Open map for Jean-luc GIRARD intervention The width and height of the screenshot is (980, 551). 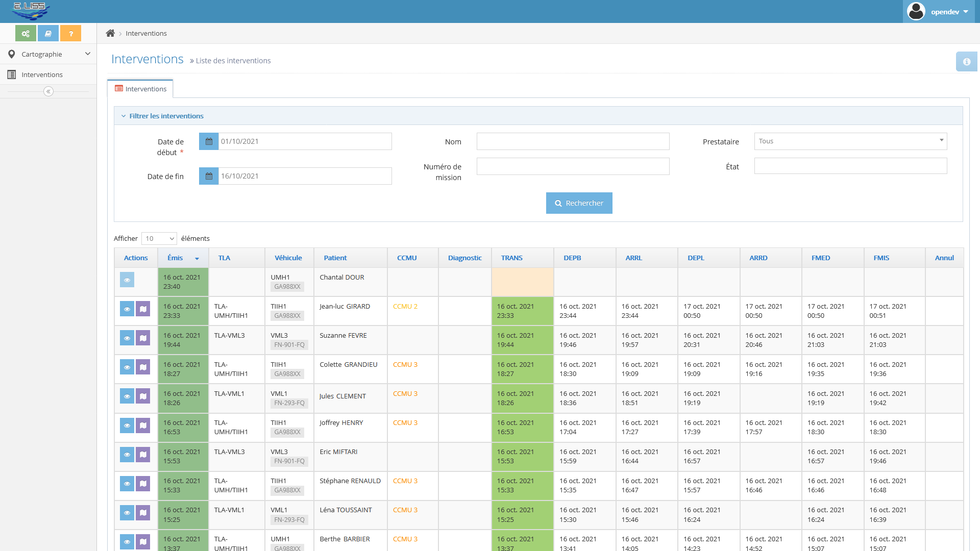(x=143, y=309)
